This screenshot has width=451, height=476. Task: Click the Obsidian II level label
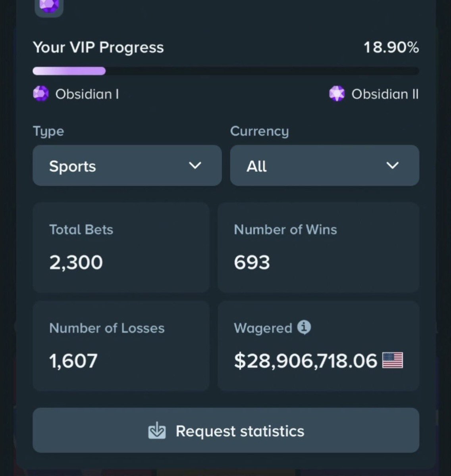point(385,94)
